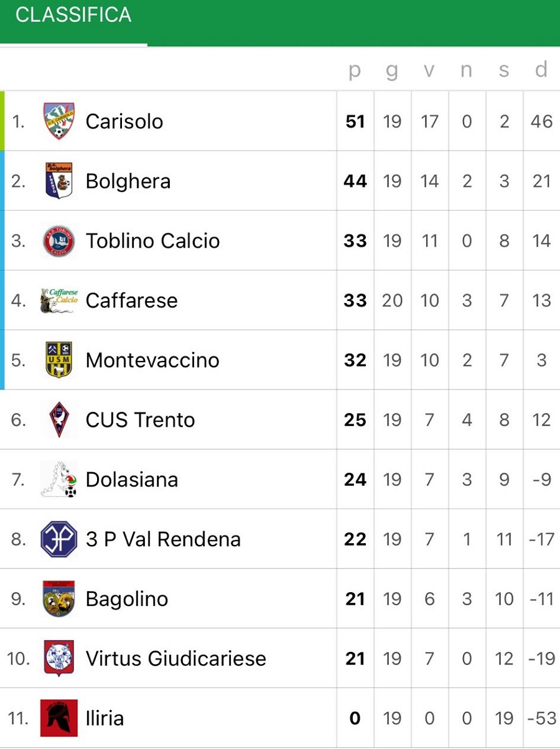Select the goal difference column header d
Image resolution: width=560 pixels, height=749 pixels.
541,69
